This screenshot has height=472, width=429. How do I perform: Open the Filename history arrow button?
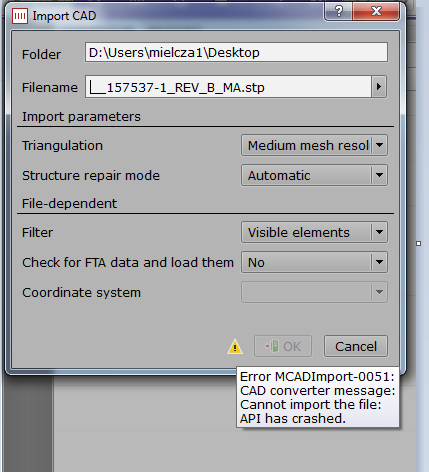pos(379,87)
